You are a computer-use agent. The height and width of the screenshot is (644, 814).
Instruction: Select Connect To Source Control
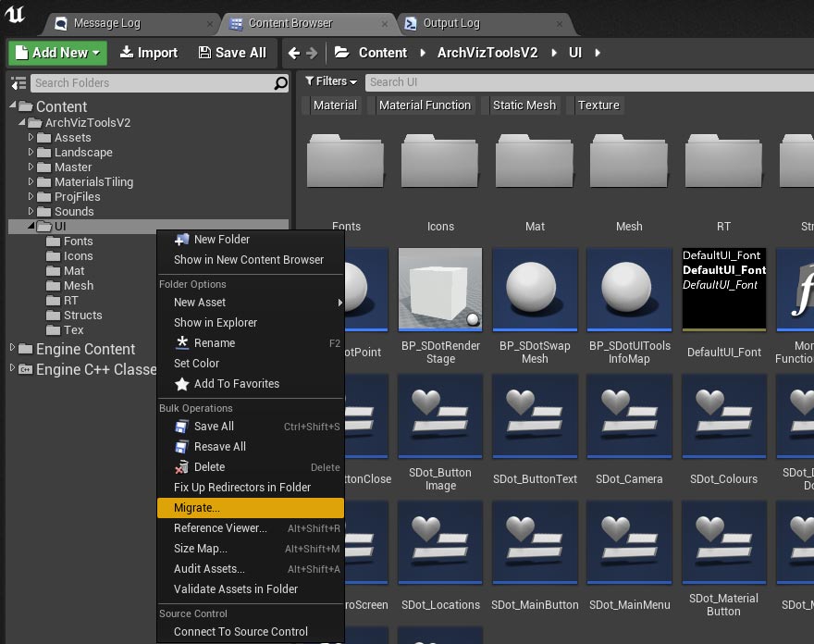click(252, 632)
